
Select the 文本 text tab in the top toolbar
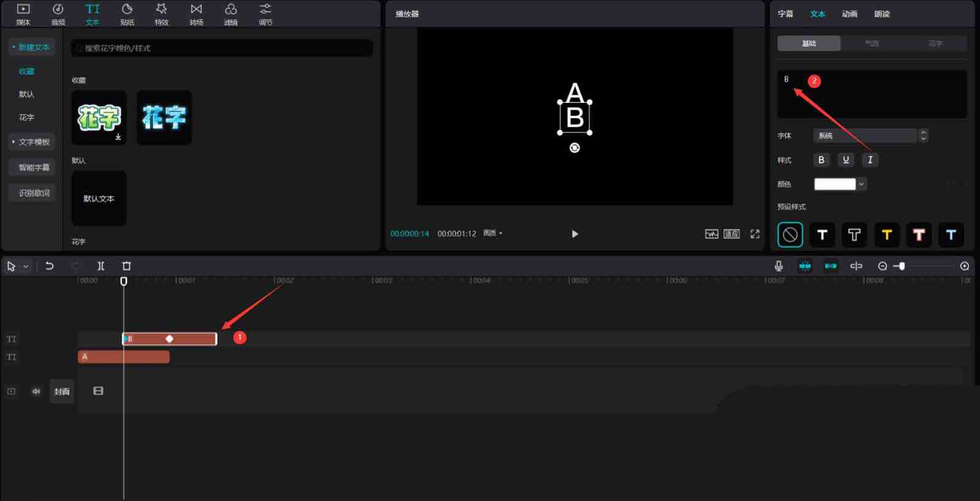92,14
